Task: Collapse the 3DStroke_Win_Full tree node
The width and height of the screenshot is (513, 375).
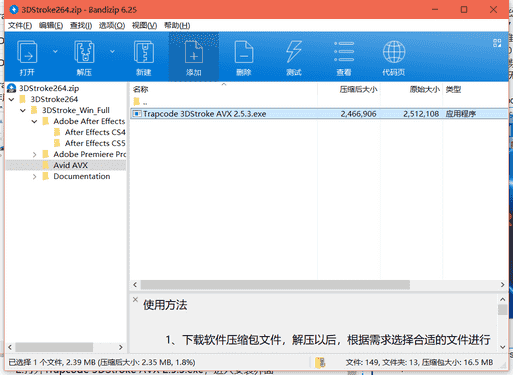Action: point(23,110)
